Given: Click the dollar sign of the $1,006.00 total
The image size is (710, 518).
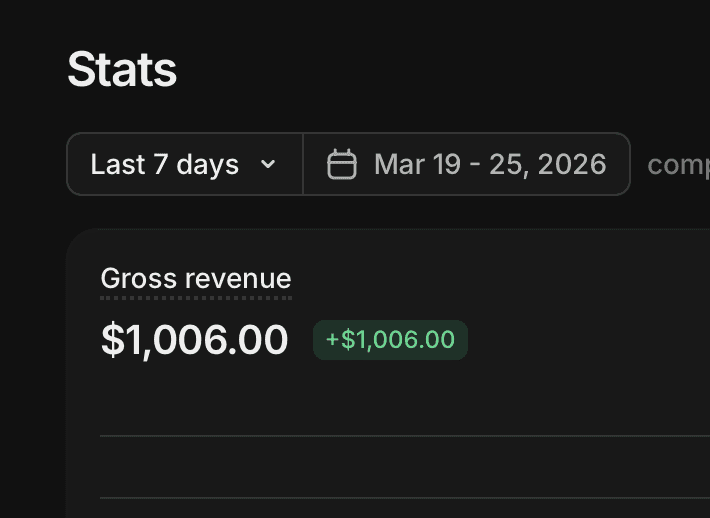Looking at the screenshot, I should click(111, 340).
